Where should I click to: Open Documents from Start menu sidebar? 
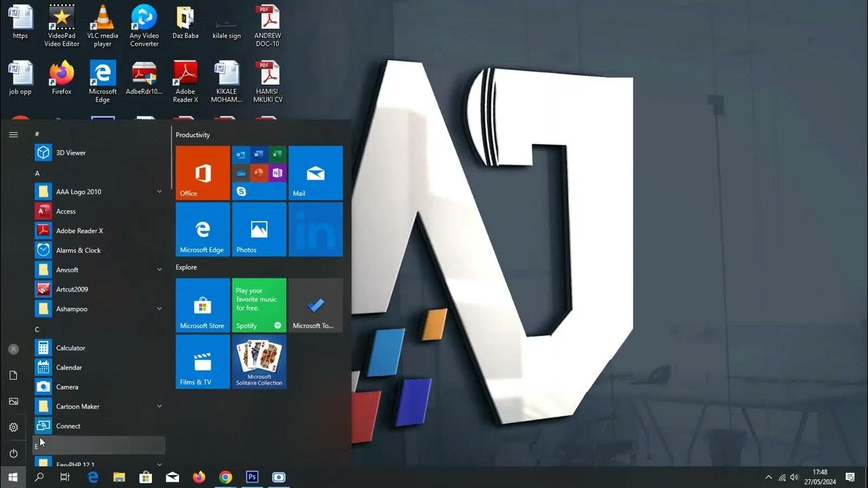click(13, 375)
